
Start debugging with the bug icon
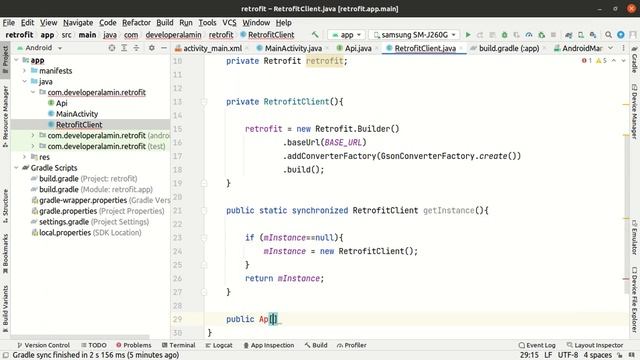tap(504, 35)
